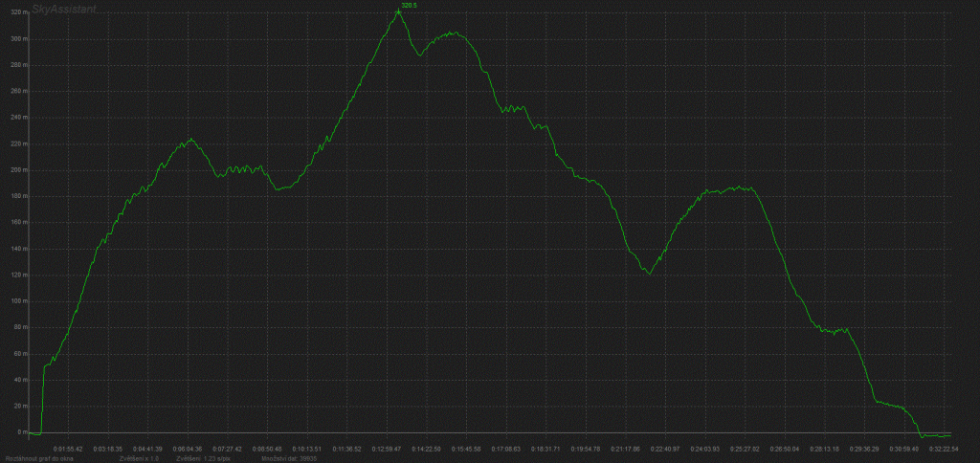
Task: Click the first curve hump near 0:06:04
Action: click(x=190, y=140)
